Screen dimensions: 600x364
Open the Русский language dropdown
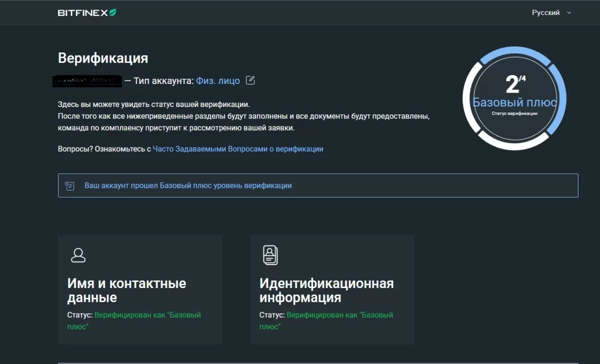(x=546, y=12)
